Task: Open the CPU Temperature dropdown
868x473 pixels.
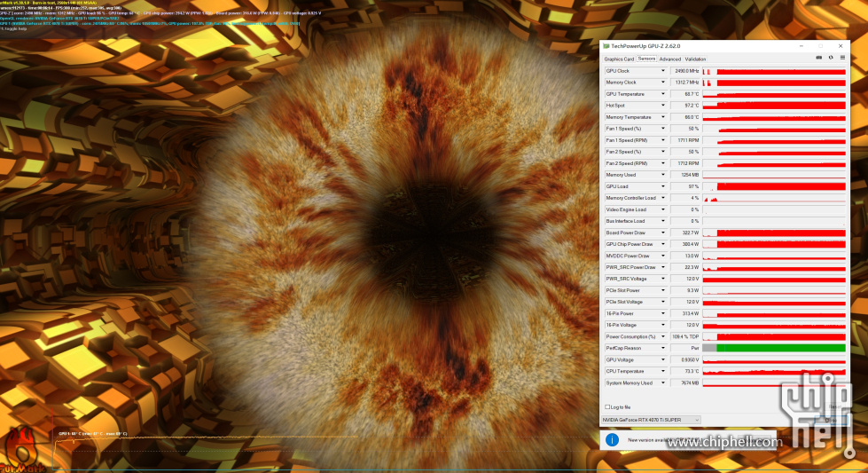Action: coord(662,372)
